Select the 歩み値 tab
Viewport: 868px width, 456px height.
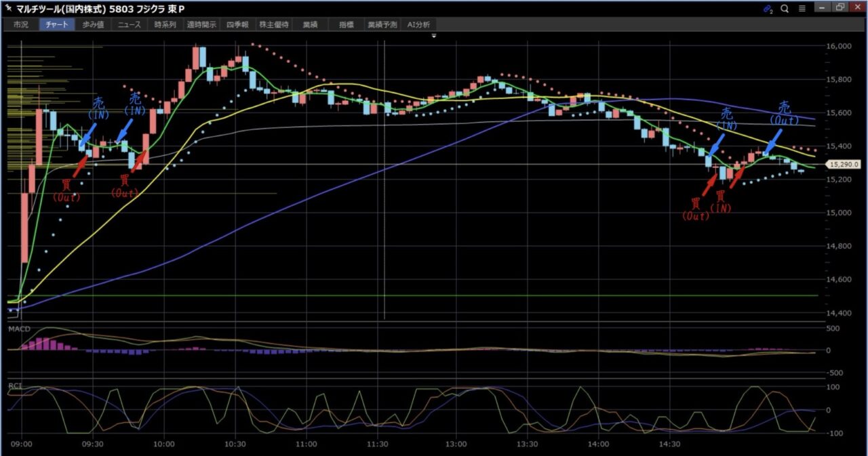coord(93,24)
